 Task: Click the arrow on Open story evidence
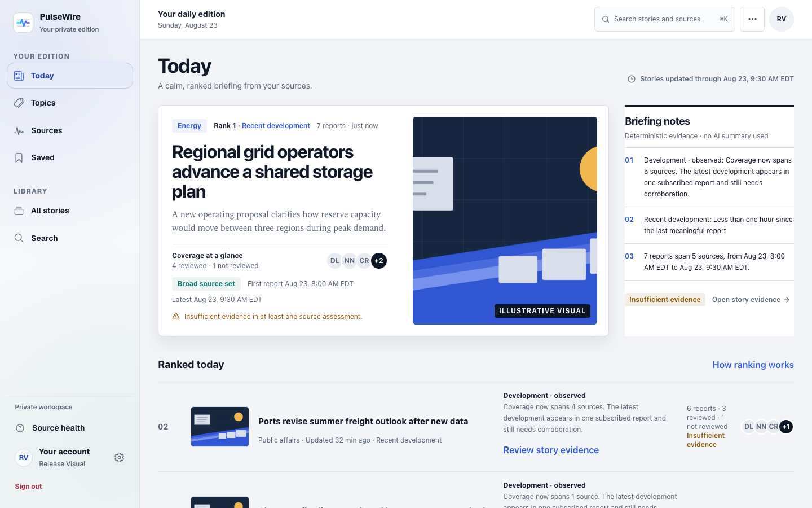[787, 300]
